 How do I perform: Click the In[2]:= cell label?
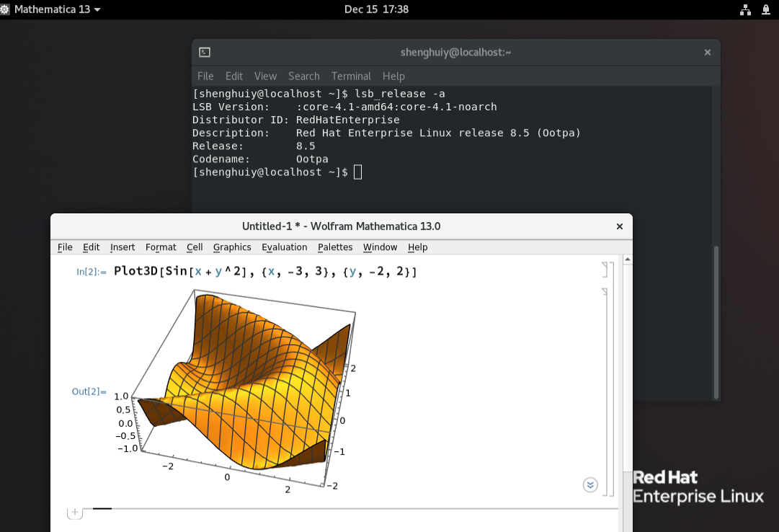click(x=92, y=272)
